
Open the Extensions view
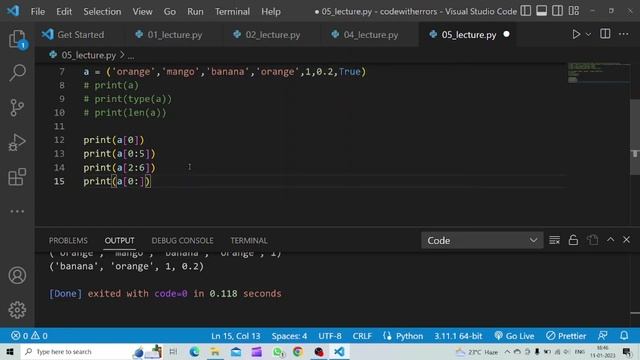pyautogui.click(x=17, y=177)
